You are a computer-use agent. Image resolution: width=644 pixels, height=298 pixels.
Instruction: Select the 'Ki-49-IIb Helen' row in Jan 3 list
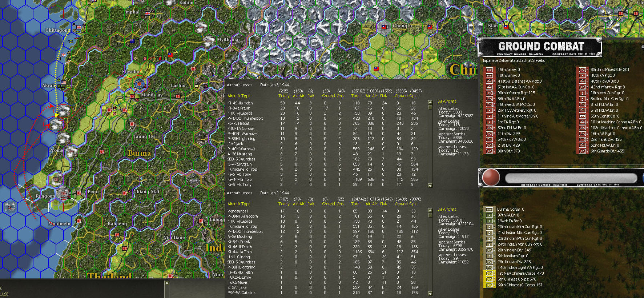pyautogui.click(x=323, y=103)
